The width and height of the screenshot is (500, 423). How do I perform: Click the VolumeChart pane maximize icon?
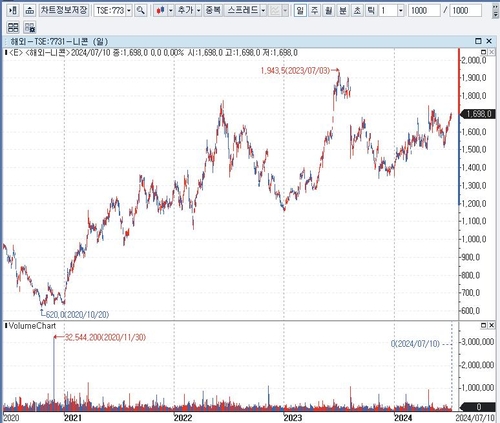point(484,325)
